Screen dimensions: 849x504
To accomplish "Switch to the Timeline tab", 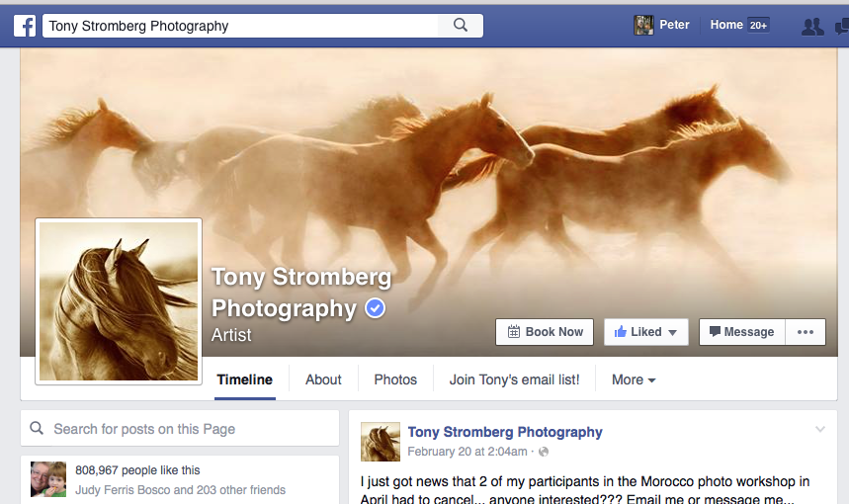I will 245,380.
